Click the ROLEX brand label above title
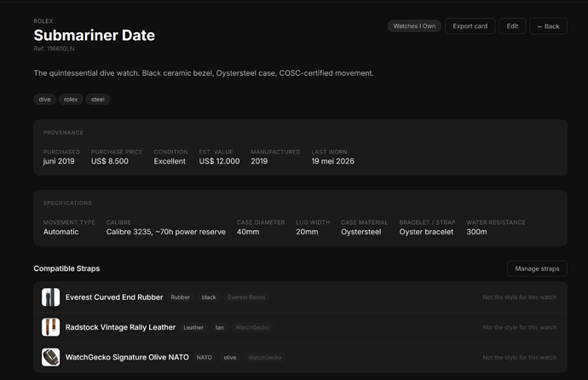The image size is (588, 380). point(43,21)
